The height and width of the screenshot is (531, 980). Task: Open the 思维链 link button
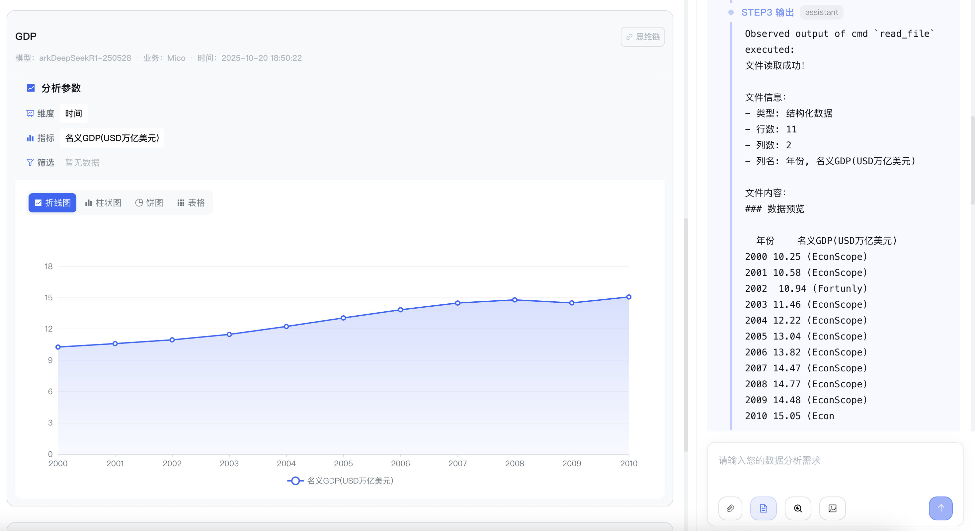pos(643,37)
